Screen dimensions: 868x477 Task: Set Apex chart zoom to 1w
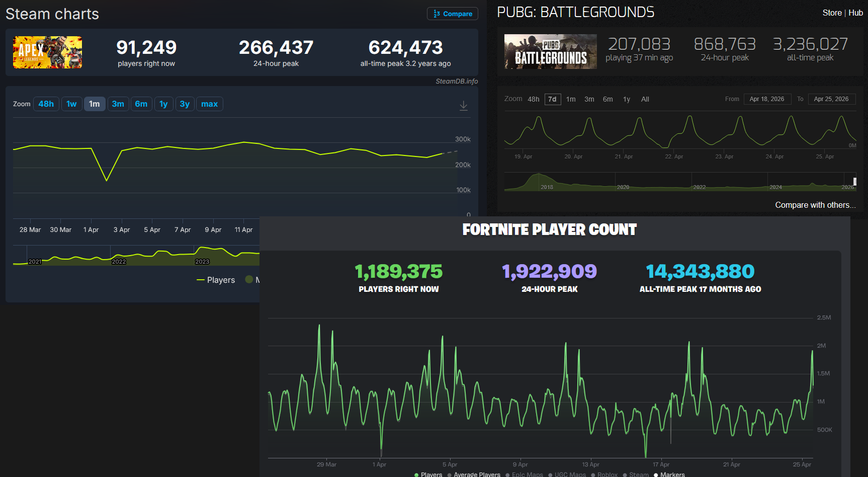coord(71,104)
